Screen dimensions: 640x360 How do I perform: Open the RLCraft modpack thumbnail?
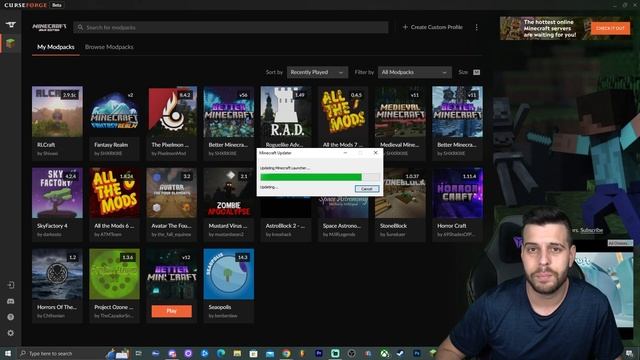(x=57, y=111)
